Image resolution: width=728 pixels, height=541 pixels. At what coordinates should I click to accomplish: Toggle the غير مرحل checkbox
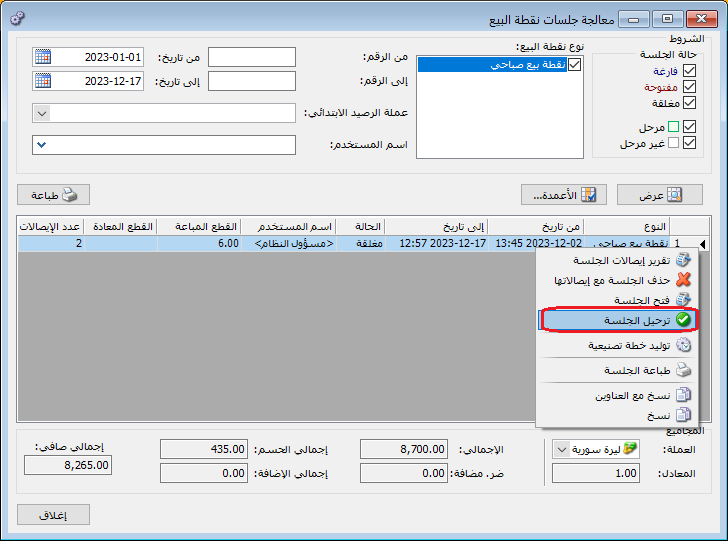point(689,143)
